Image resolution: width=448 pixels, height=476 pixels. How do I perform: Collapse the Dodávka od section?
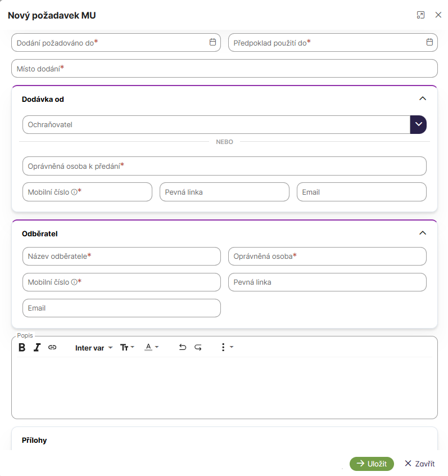[x=423, y=98]
